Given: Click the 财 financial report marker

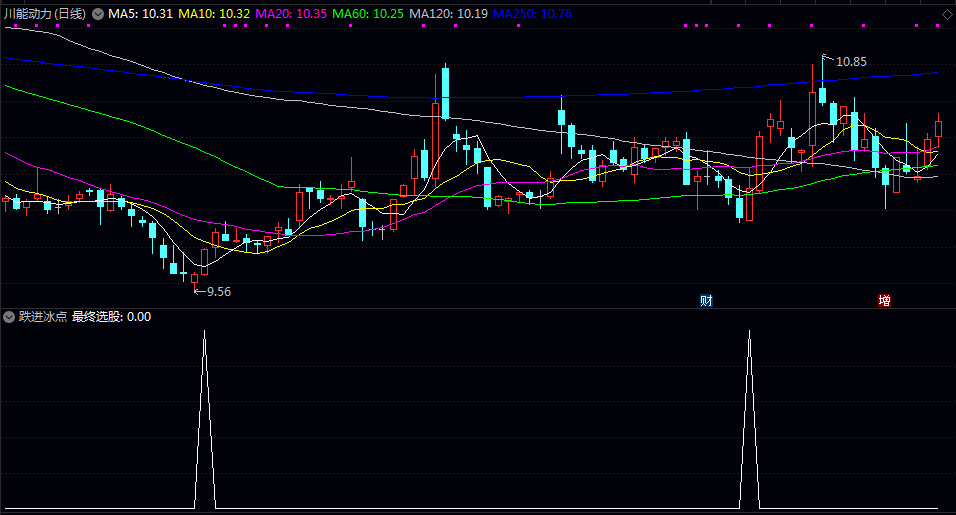Looking at the screenshot, I should point(706,300).
